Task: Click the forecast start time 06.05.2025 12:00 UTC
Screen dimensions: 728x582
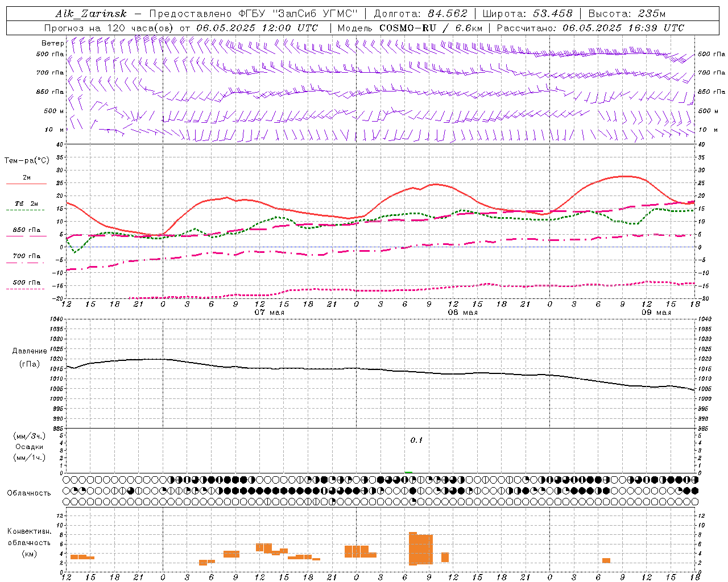Action: 257,28
